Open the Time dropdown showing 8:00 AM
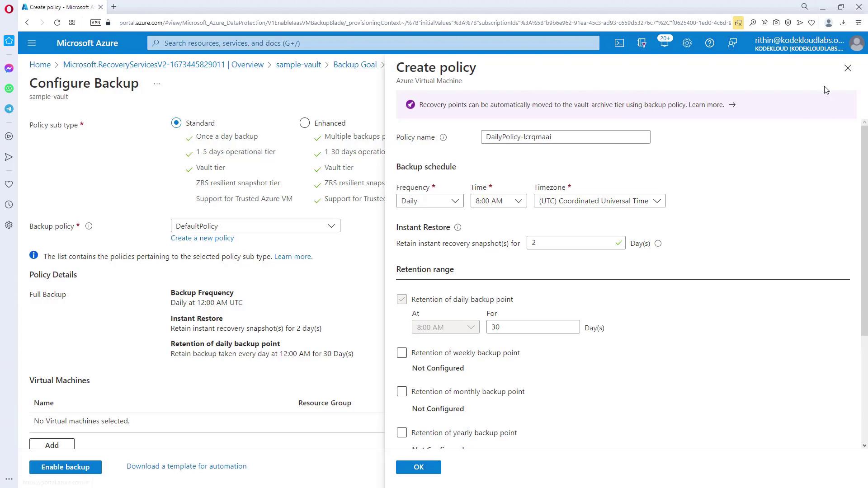 tap(498, 201)
